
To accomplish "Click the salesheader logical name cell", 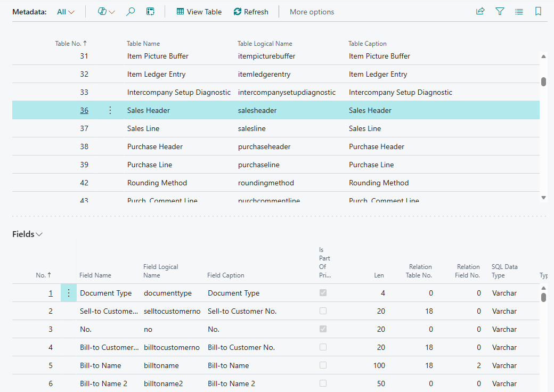I will tap(257, 110).
